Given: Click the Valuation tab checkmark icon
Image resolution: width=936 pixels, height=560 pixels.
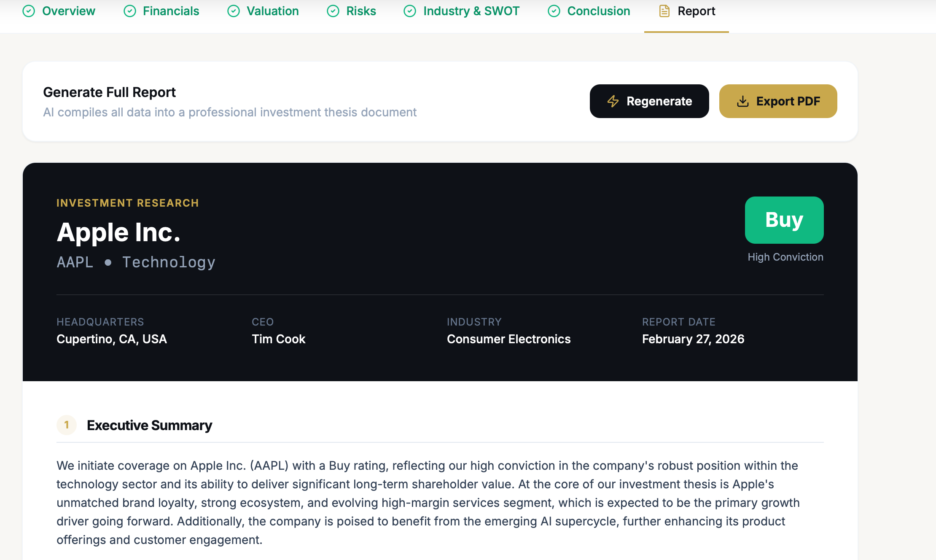Looking at the screenshot, I should [234, 11].
